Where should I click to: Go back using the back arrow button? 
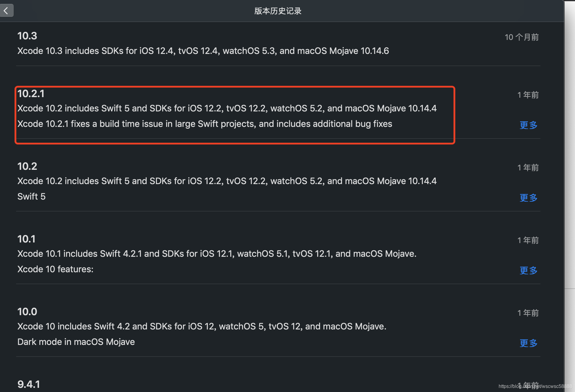pos(6,10)
